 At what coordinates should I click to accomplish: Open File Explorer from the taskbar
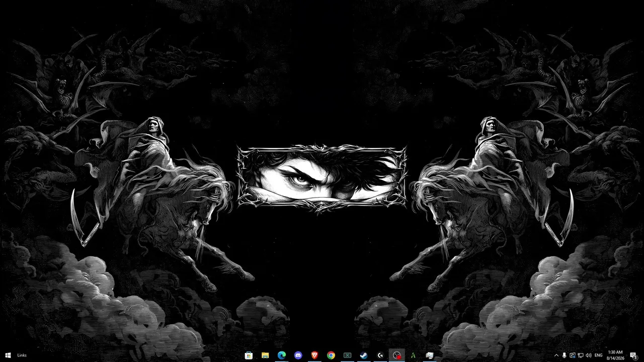[265, 355]
